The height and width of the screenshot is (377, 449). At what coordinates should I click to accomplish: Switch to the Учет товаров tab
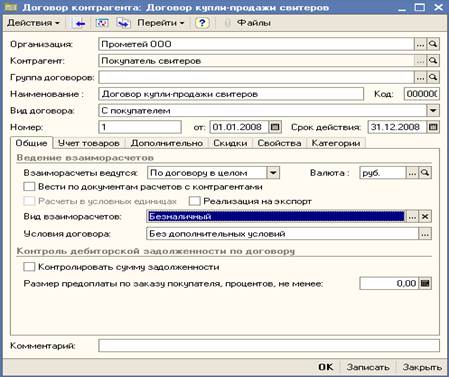tap(89, 143)
